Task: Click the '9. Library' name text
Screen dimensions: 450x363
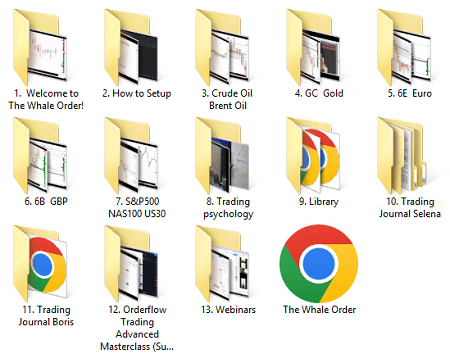Action: [x=319, y=202]
